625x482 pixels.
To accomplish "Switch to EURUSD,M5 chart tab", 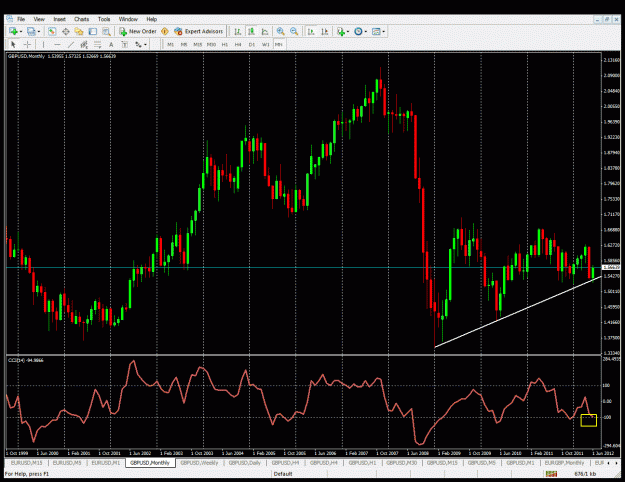I will point(67,463).
